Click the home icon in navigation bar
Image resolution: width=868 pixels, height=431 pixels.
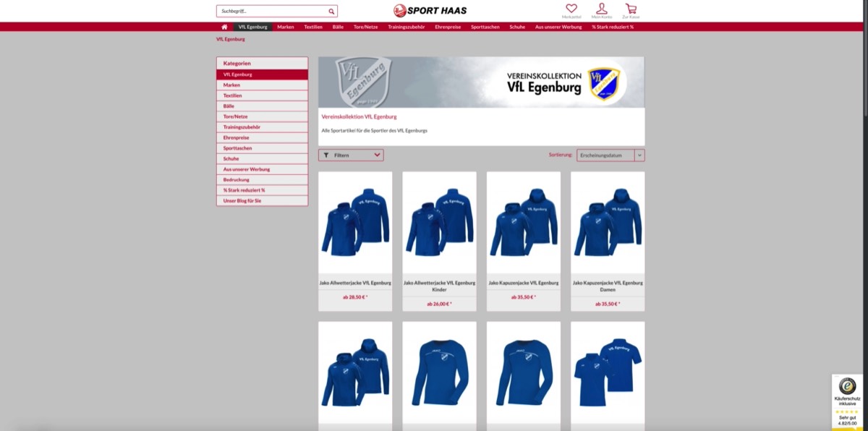coord(224,27)
